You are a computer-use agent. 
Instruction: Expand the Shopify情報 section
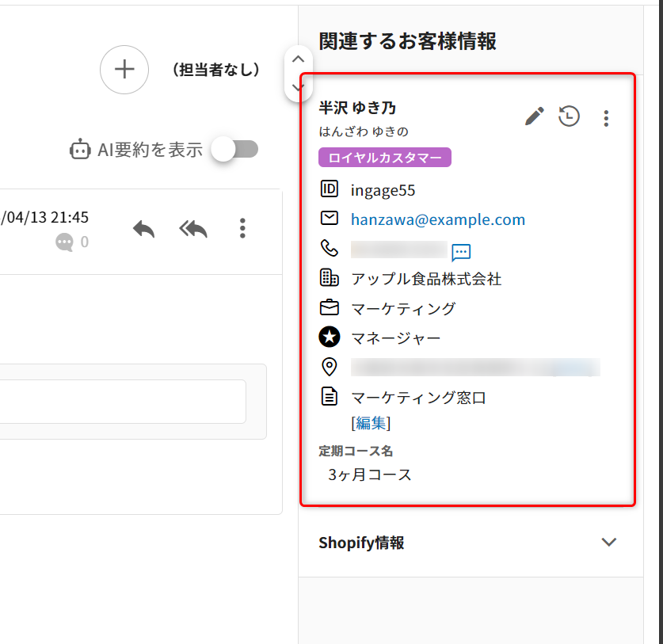point(608,543)
